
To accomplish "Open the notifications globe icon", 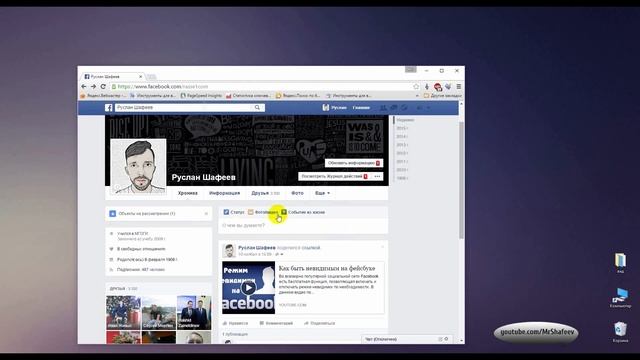I will click(404, 108).
